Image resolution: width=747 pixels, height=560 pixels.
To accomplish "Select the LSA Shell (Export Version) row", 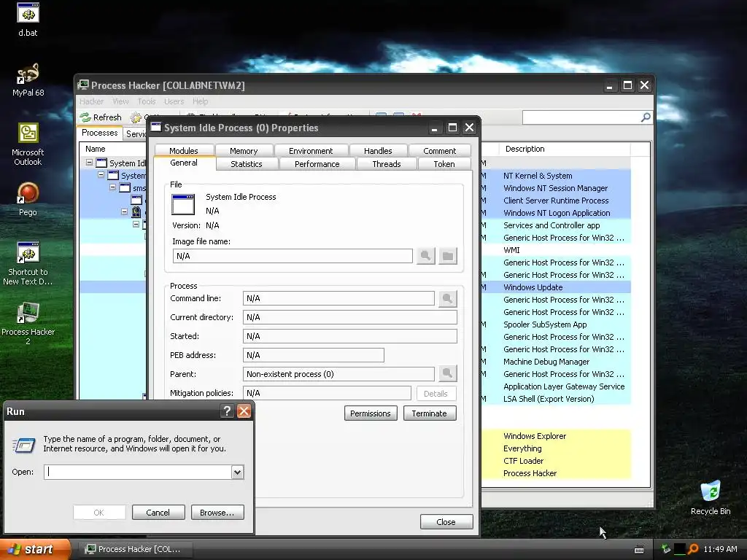I will 549,399.
